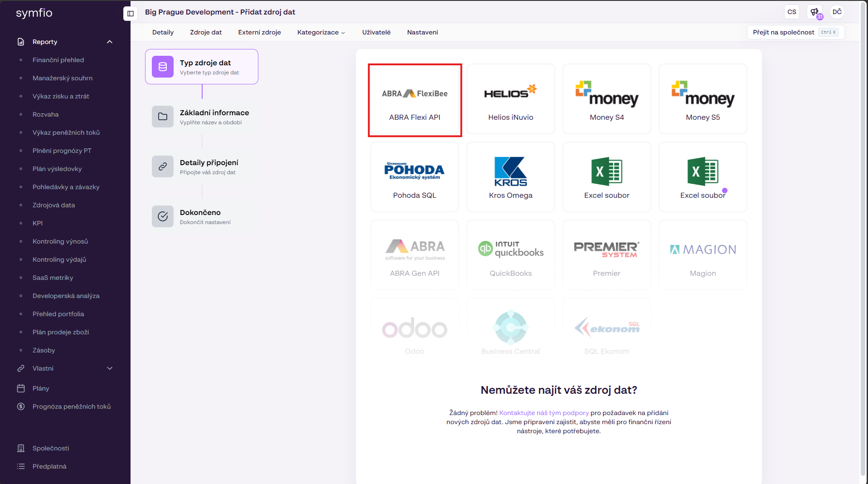868x484 pixels.
Task: Toggle the sidebar collapse icon
Action: click(x=131, y=14)
